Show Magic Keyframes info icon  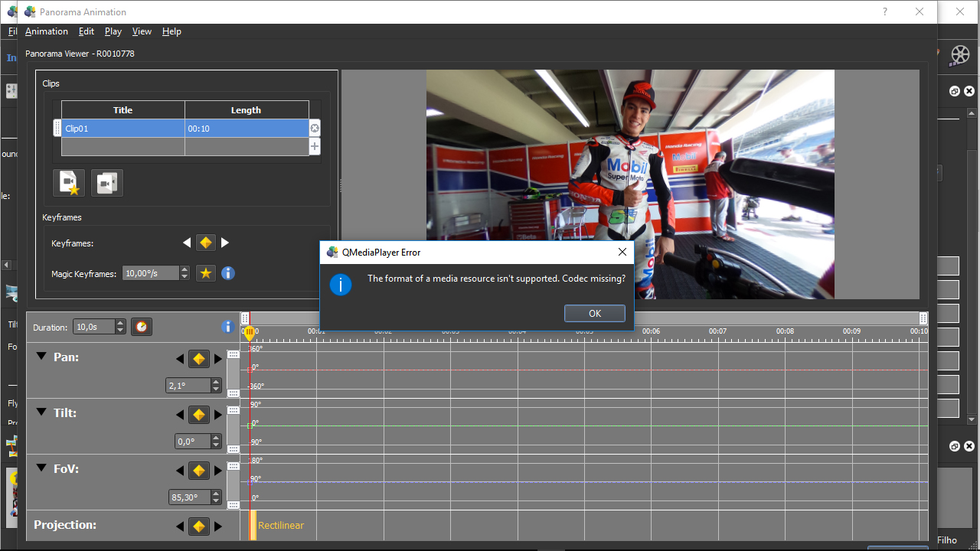(227, 273)
